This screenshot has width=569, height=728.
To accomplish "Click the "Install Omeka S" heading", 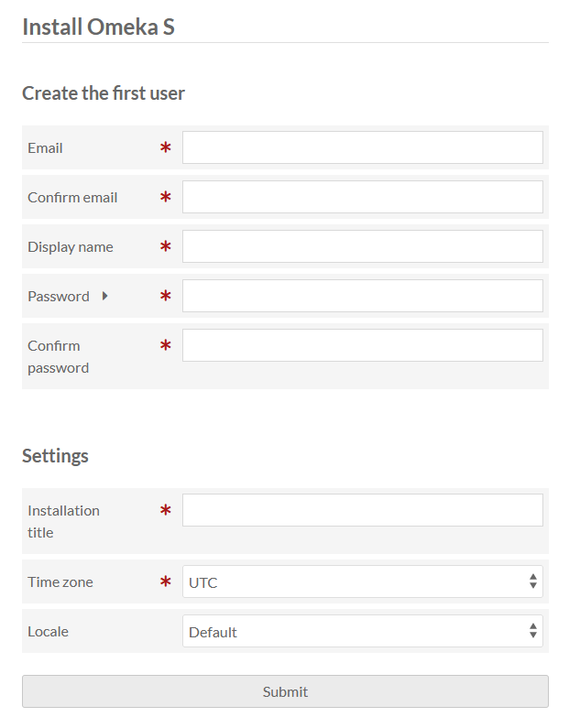I will [x=98, y=27].
